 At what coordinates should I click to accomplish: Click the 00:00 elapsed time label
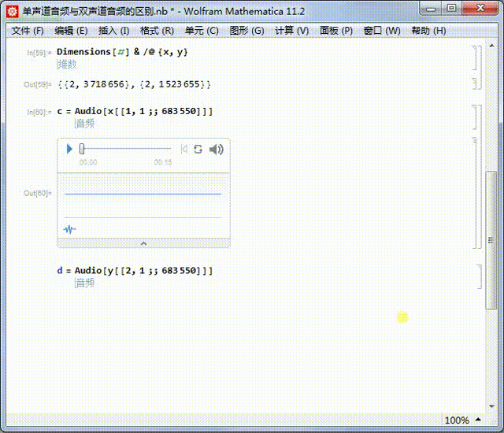click(88, 162)
